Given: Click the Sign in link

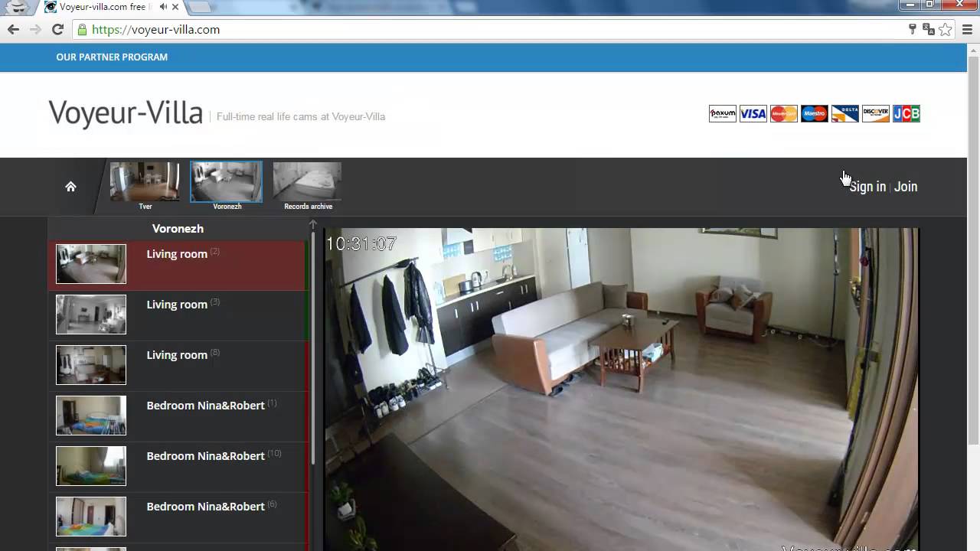Looking at the screenshot, I should tap(867, 187).
